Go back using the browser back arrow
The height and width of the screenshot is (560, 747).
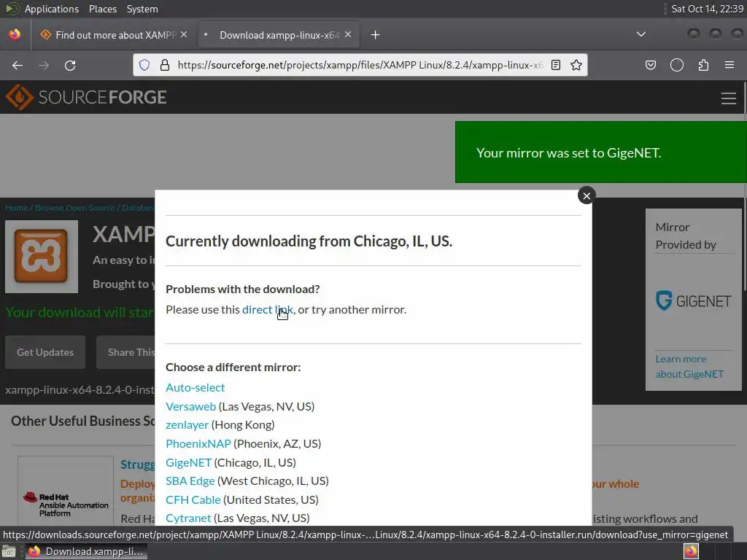pyautogui.click(x=18, y=65)
